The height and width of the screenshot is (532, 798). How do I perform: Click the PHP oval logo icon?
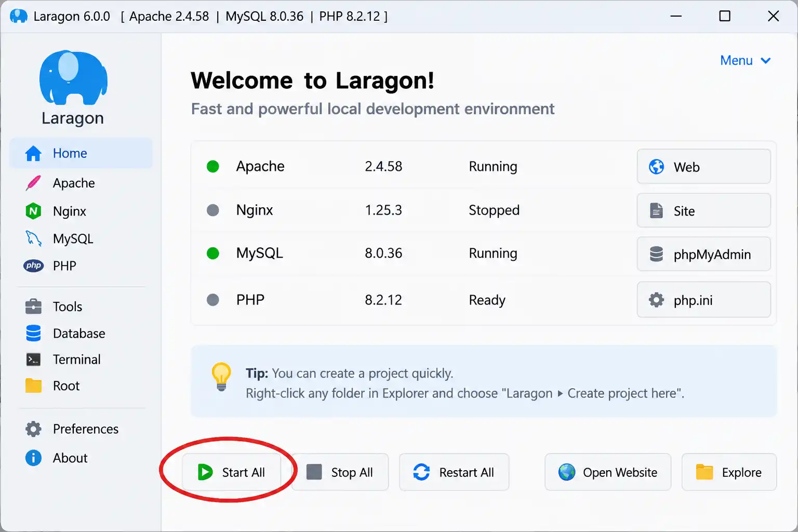33,265
